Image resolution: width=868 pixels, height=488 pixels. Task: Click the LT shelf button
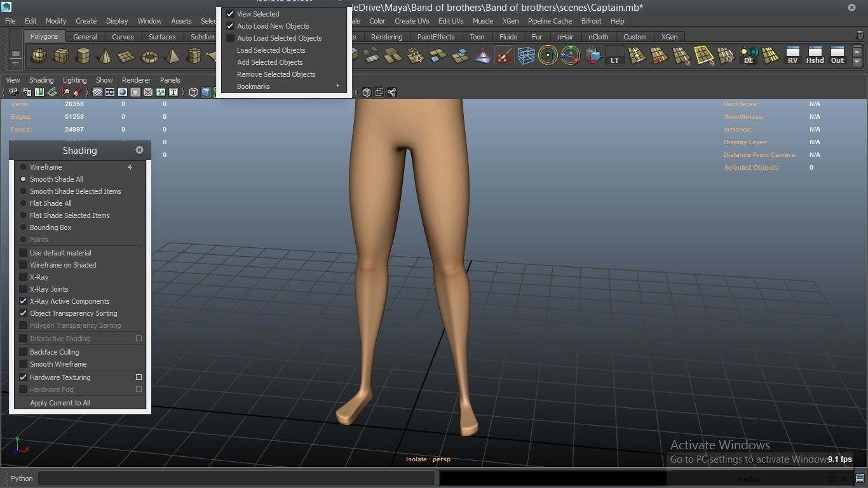point(614,56)
